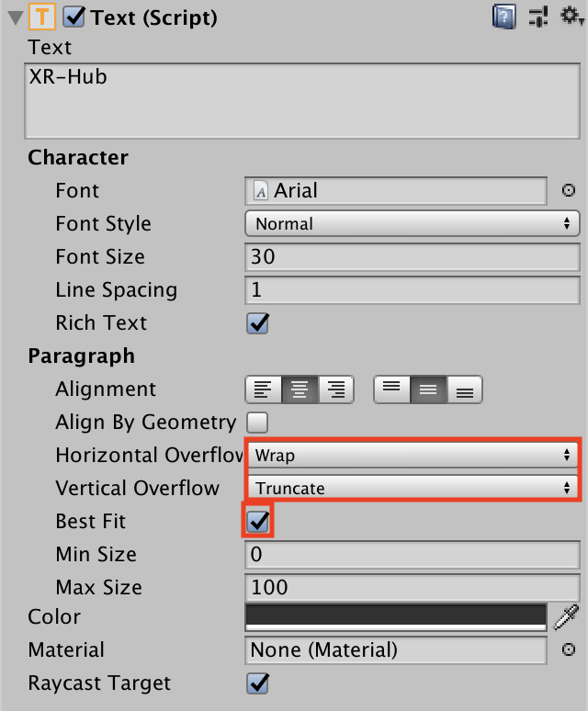Image resolution: width=588 pixels, height=711 pixels.
Task: Click the Material object picker circle
Action: (x=568, y=650)
